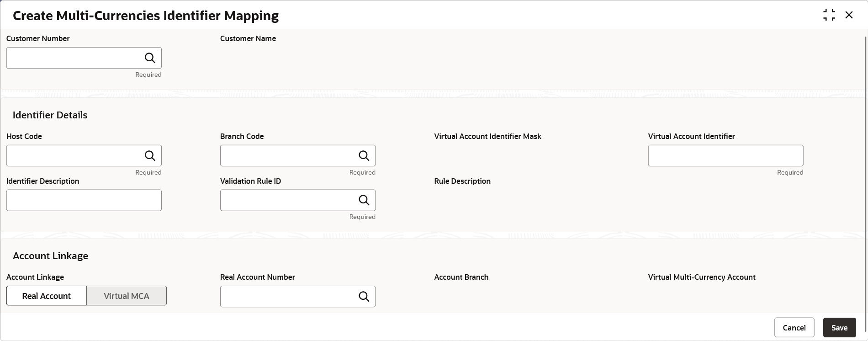The image size is (868, 341).
Task: Click the Branch Code text box
Action: click(x=288, y=156)
